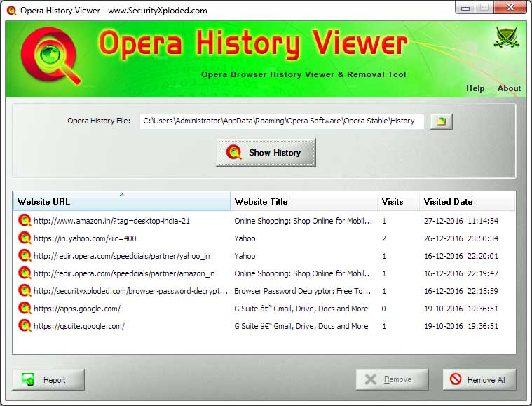Click the browse folder icon for history file
532x406 pixels.
point(441,121)
